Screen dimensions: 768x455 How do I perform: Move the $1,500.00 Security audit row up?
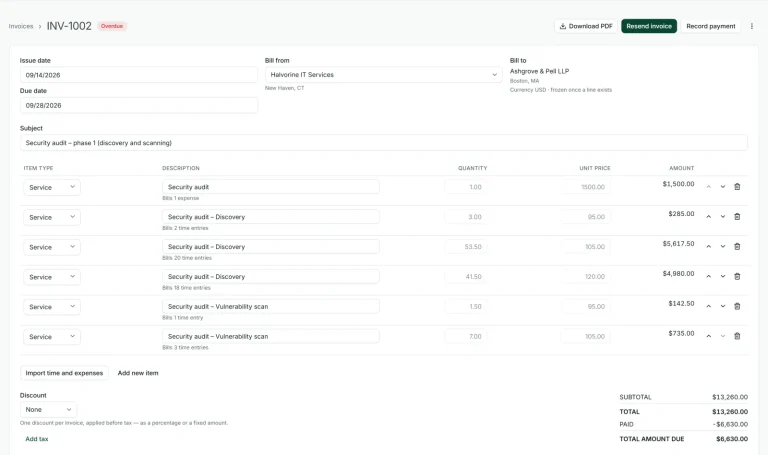pyautogui.click(x=709, y=187)
